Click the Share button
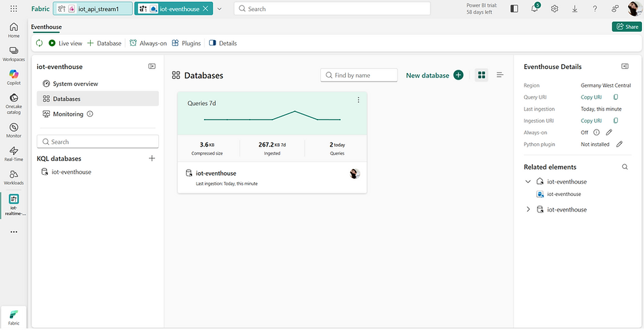Screen dimensions: 644x330 [627, 27]
